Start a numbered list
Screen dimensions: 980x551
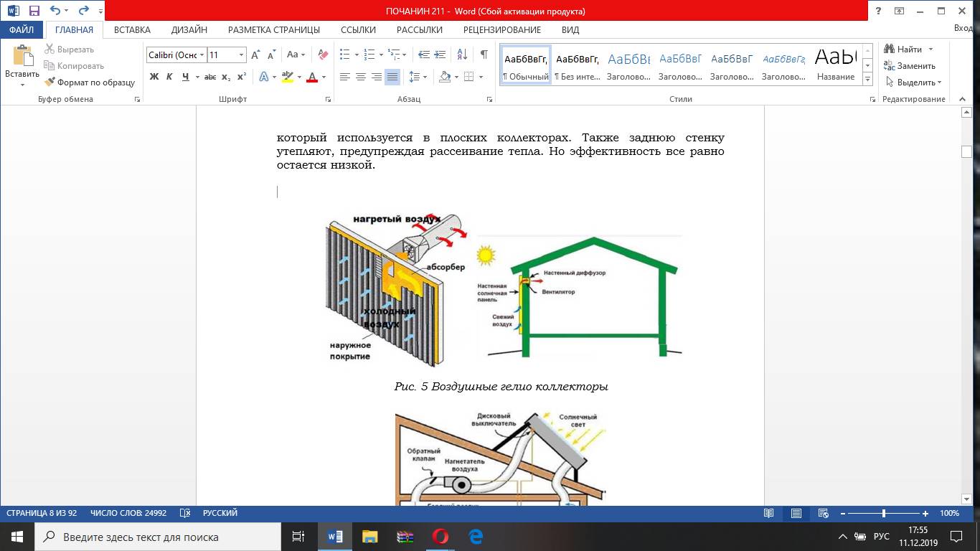[x=369, y=55]
